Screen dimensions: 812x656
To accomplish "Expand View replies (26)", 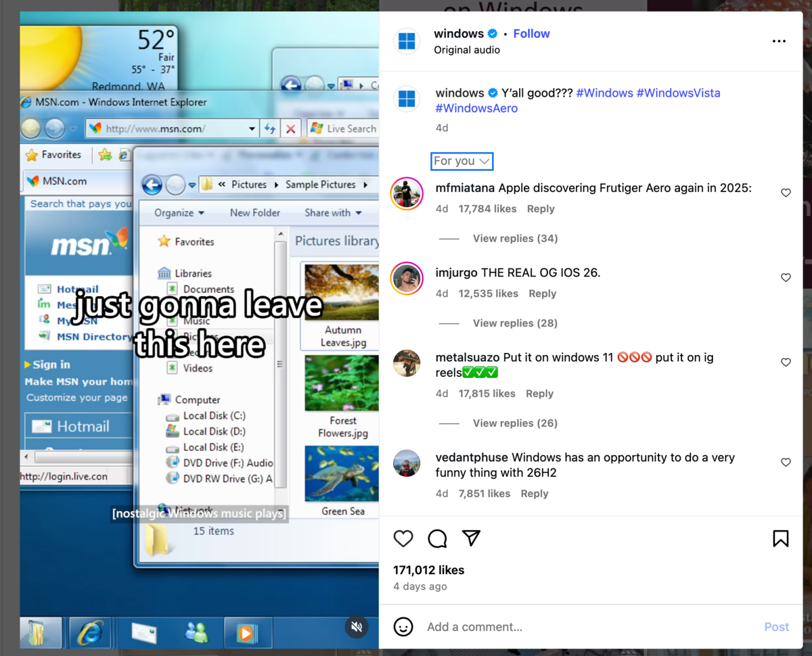I will 515,423.
